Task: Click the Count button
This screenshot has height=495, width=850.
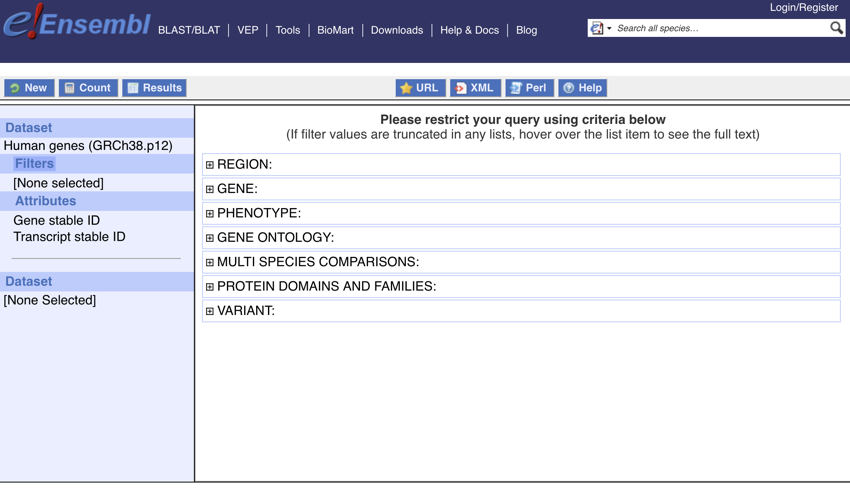Action: click(87, 88)
